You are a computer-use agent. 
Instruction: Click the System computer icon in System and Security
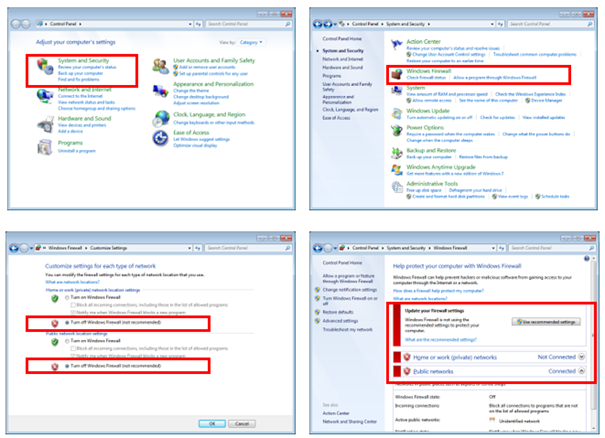point(397,90)
